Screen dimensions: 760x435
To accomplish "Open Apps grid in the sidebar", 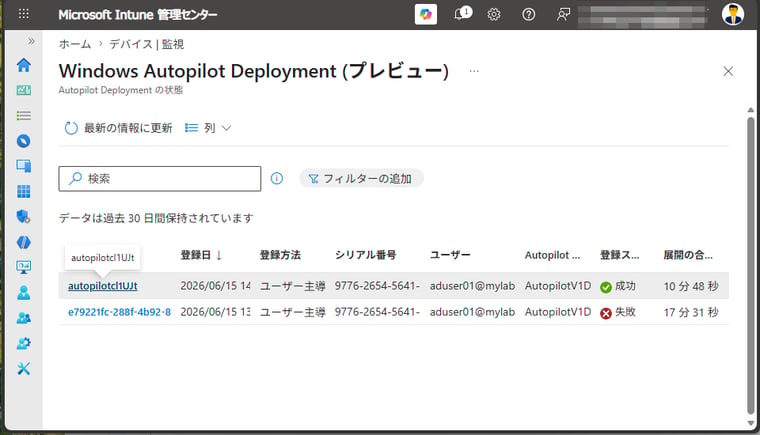I will click(x=23, y=192).
